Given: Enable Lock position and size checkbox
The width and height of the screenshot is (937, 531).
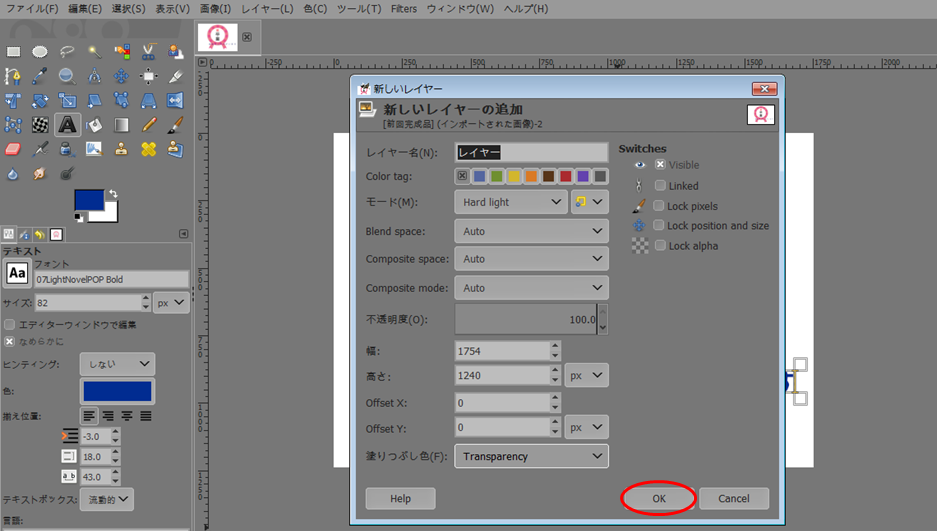Looking at the screenshot, I should pyautogui.click(x=659, y=225).
